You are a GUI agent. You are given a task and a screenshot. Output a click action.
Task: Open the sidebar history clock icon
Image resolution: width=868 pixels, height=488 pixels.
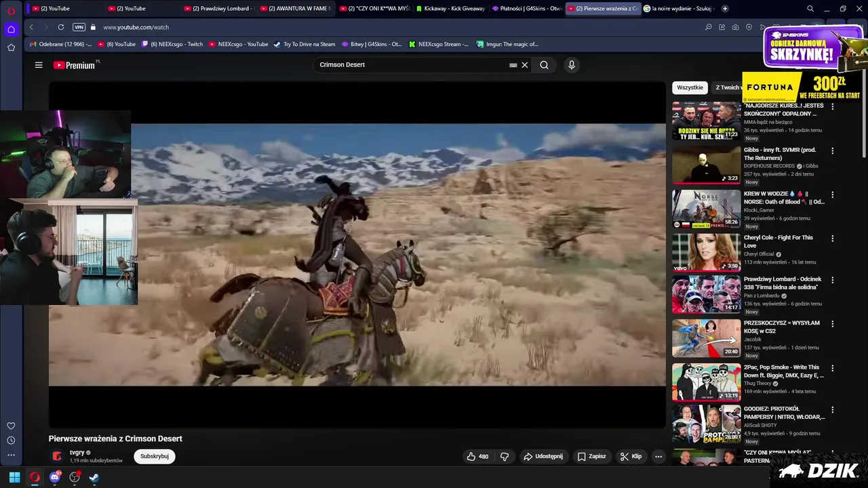coord(11,441)
